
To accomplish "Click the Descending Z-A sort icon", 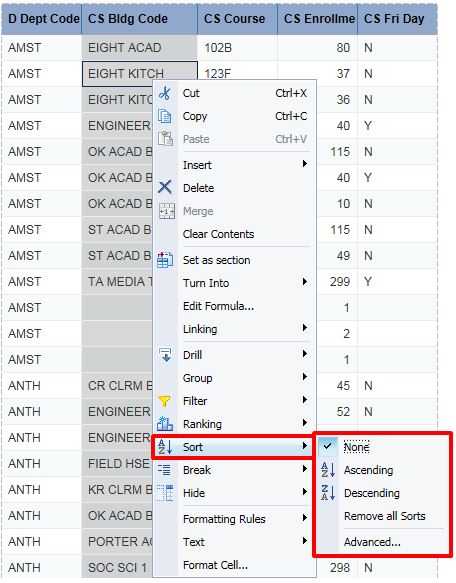I will [x=328, y=493].
